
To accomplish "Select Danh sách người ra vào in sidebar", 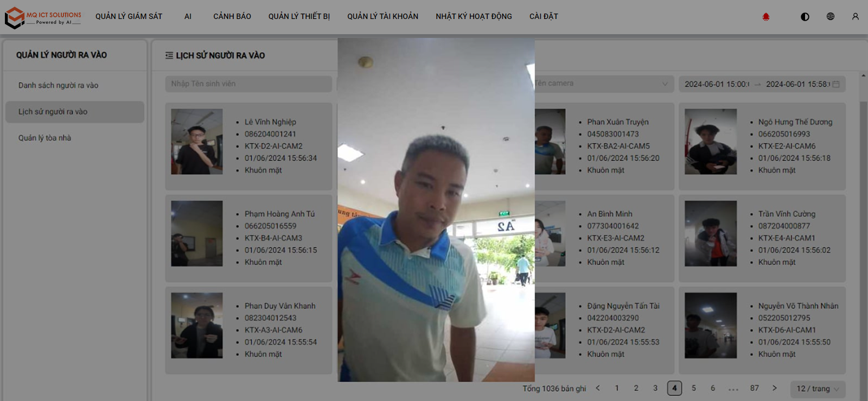I will point(59,85).
